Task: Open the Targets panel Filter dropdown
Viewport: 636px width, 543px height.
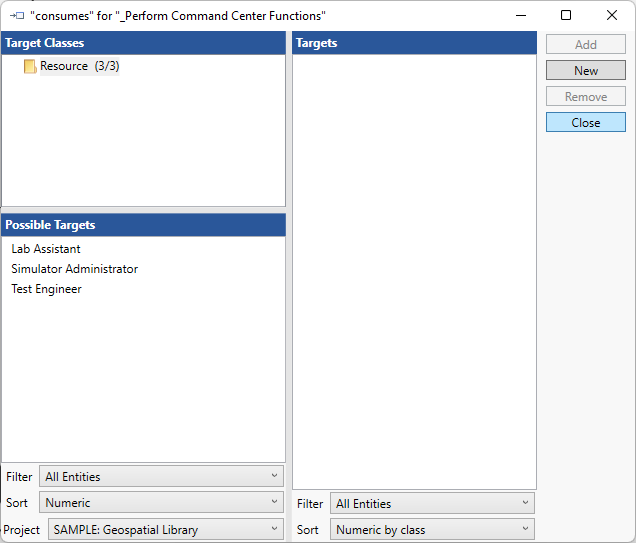Action: (x=432, y=504)
